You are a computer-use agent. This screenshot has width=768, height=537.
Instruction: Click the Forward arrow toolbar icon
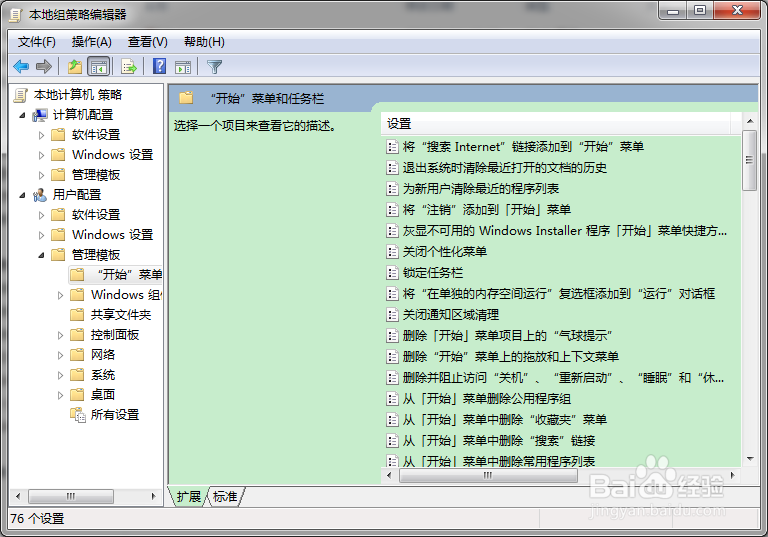44,66
